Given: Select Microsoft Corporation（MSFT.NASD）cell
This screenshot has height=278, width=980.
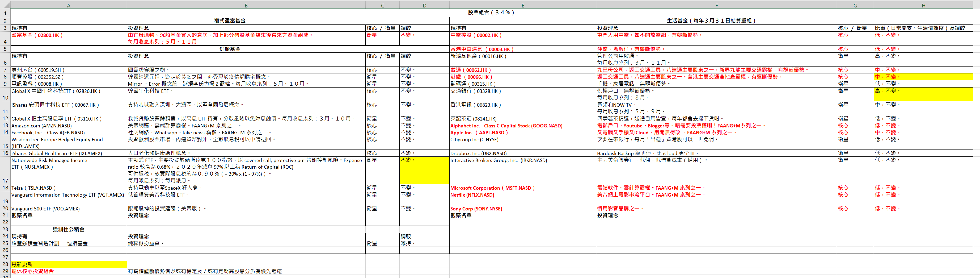Looking at the screenshot, I should (523, 188).
